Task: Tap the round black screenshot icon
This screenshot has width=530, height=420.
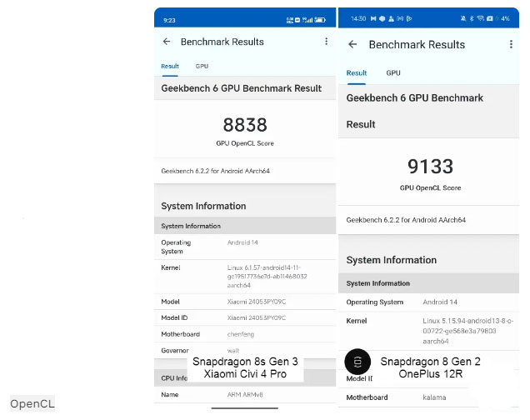Action: (357, 362)
